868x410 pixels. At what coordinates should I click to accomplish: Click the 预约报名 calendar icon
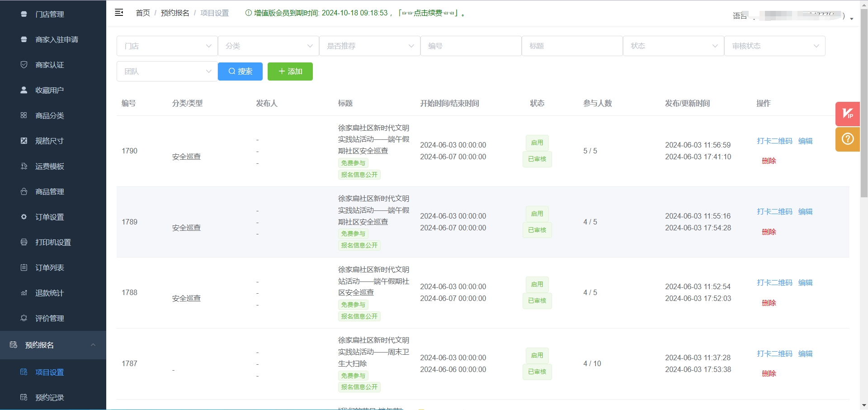click(x=14, y=345)
